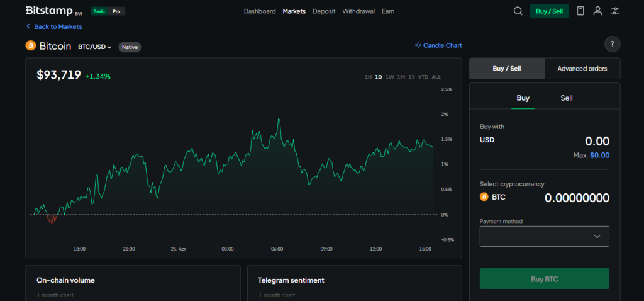
Task: Click the Bitstamp logo
Action: click(x=53, y=11)
